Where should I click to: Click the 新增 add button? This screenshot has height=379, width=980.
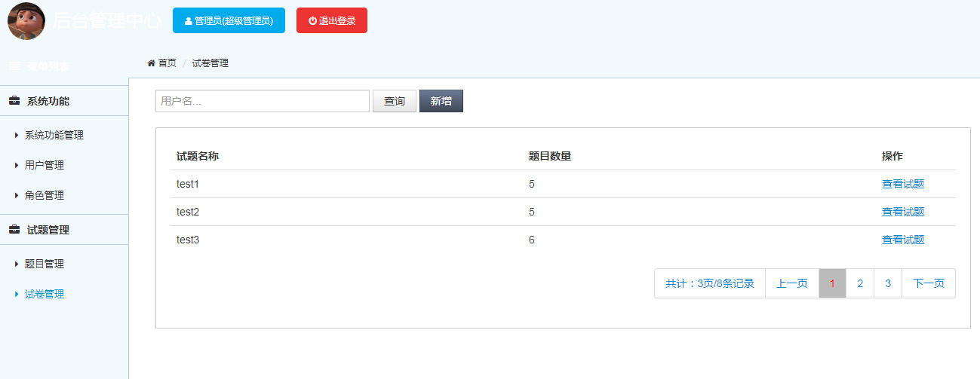441,101
